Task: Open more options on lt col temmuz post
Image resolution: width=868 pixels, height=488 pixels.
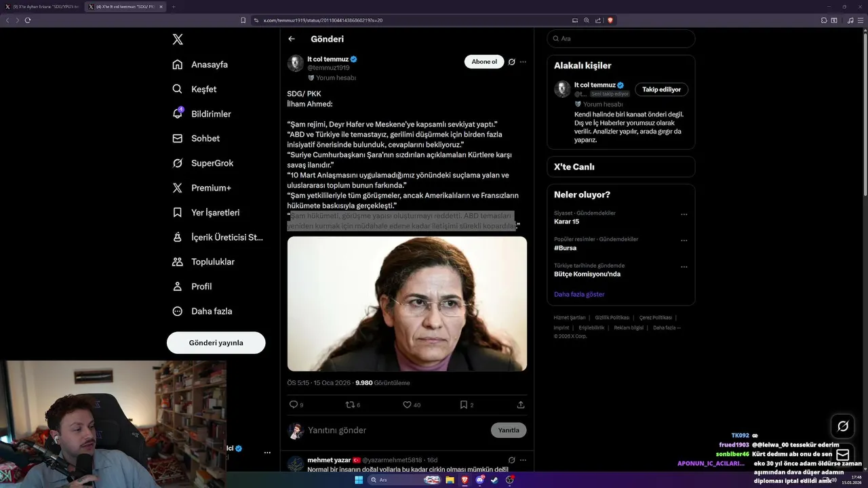Action: (523, 62)
